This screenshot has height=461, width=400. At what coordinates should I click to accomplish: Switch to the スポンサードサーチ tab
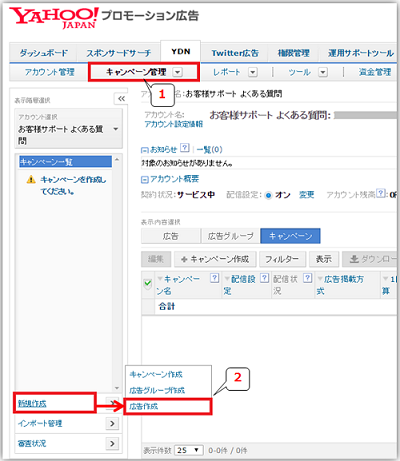(118, 53)
